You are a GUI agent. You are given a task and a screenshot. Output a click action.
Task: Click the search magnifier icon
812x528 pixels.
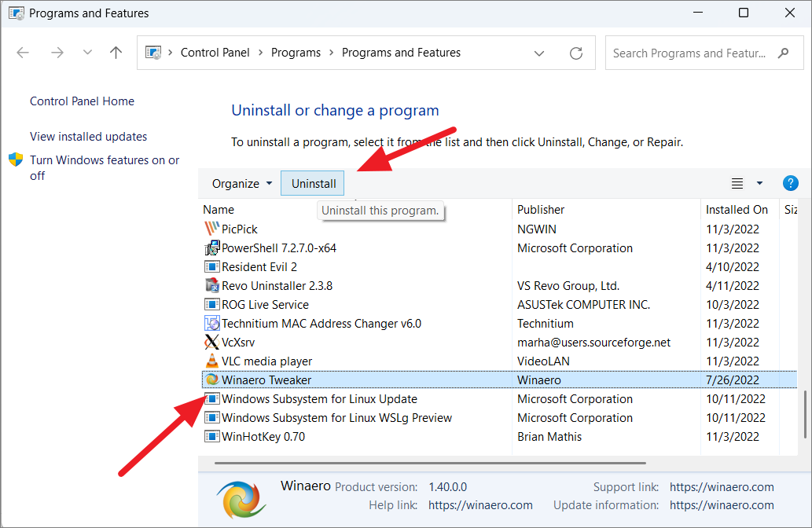[784, 53]
